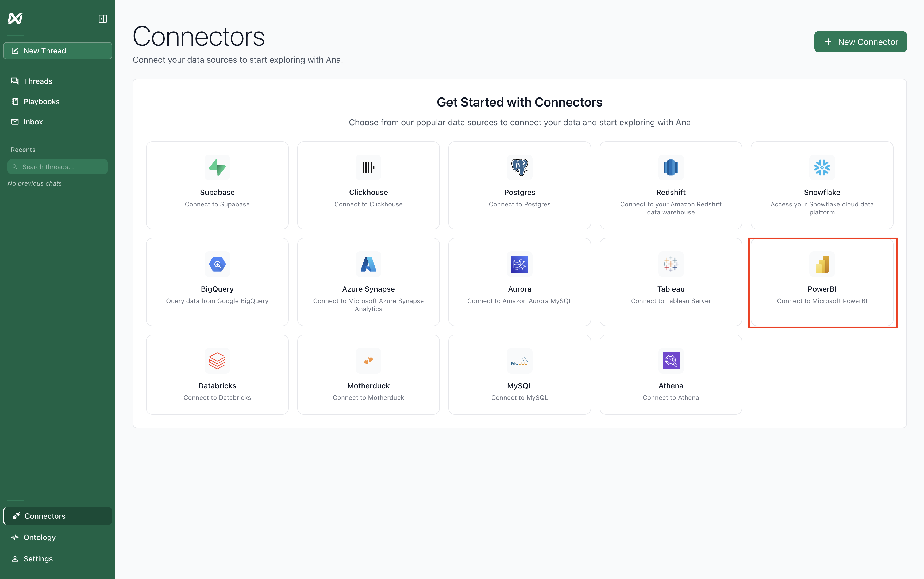Screen dimensions: 924x579
Task: Open Settings from sidebar
Action: point(38,559)
